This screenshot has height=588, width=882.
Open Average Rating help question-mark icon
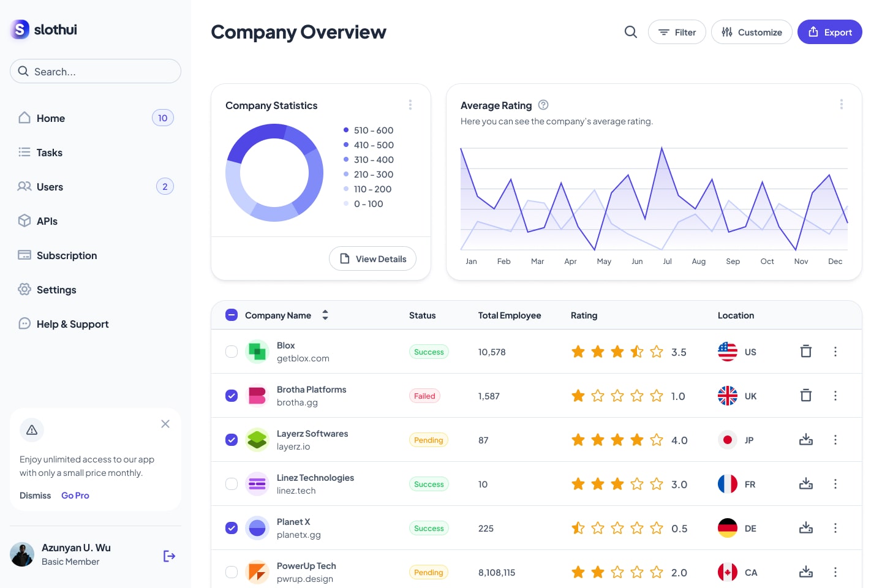(x=543, y=105)
